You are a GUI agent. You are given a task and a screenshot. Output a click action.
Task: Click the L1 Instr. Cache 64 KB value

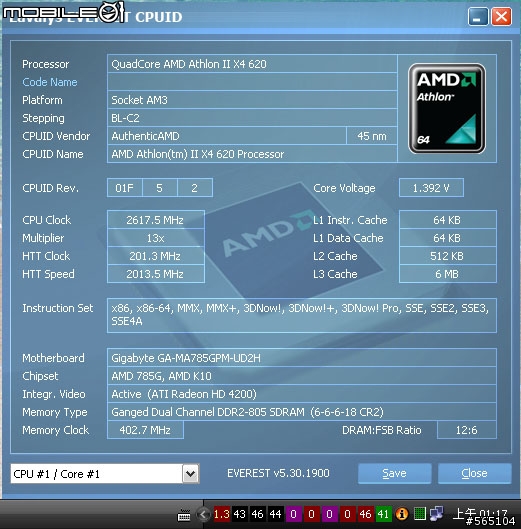tap(447, 220)
